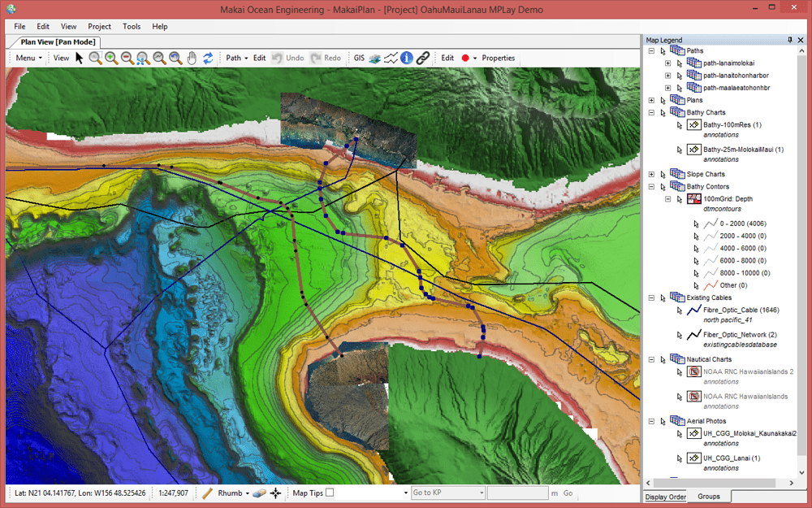This screenshot has width=812, height=508.
Task: Open the GIS globe tool
Action: 375,58
